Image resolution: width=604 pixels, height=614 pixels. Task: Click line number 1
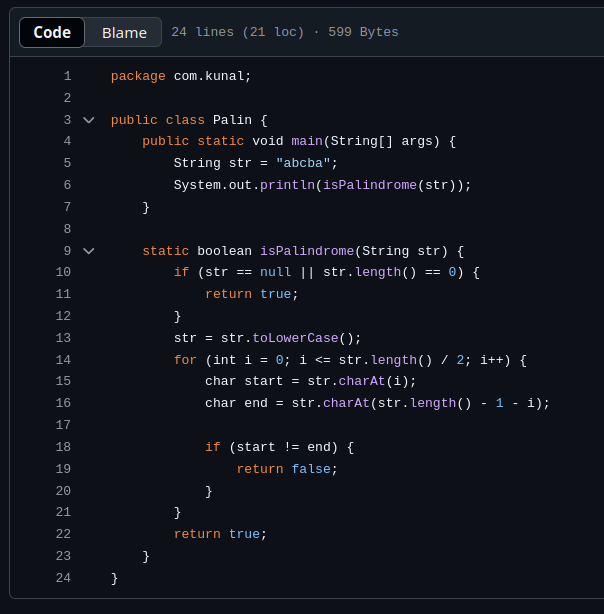coord(67,76)
